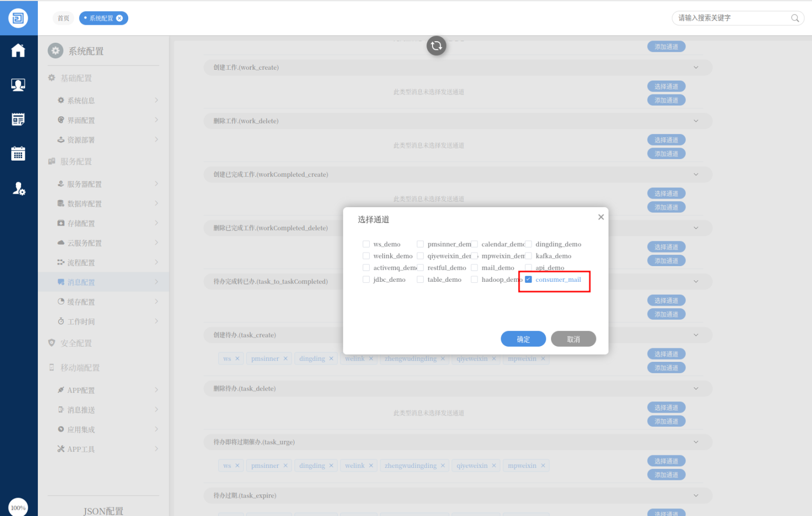Uncheck the consumer_mail checkbox
812x516 pixels.
[528, 280]
